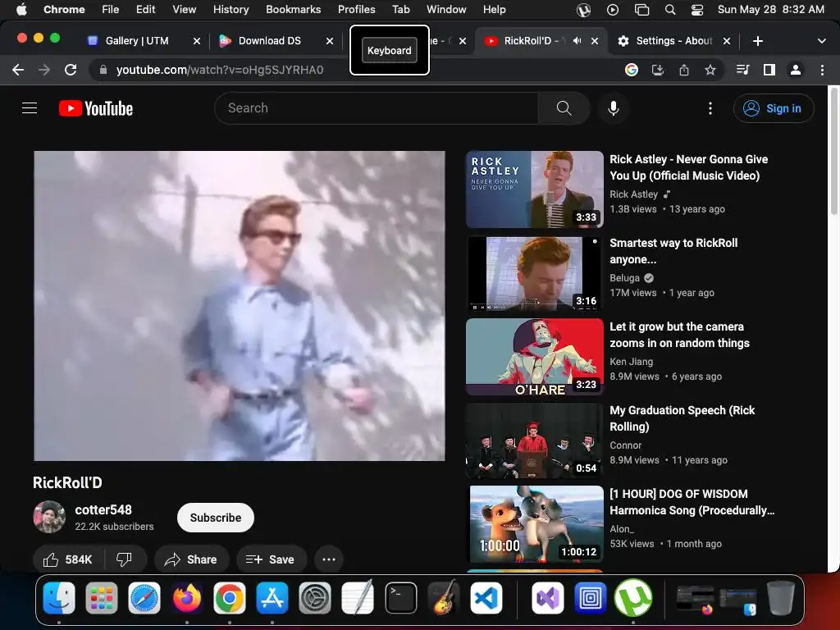Open YouTube settings three-dot menu

click(710, 108)
